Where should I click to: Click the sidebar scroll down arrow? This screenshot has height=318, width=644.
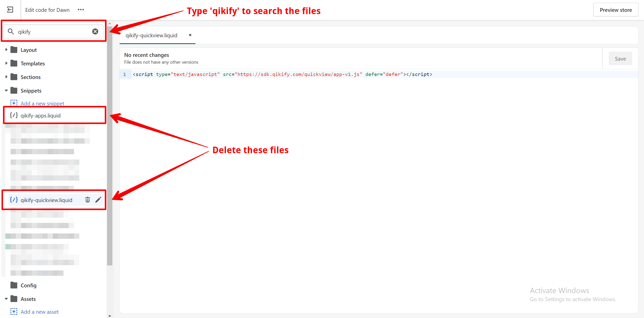[x=110, y=316]
